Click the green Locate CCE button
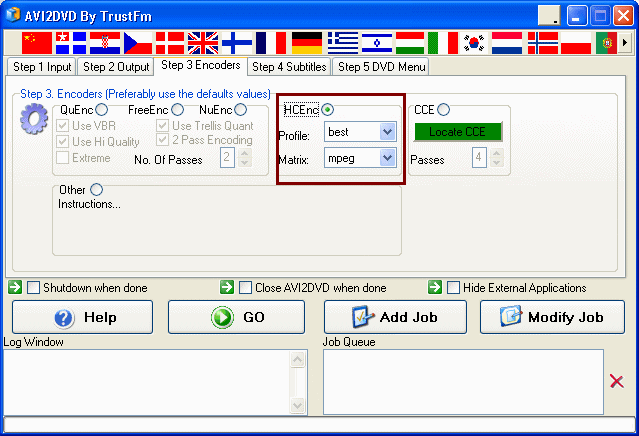Image resolution: width=639 pixels, height=436 pixels. (x=458, y=132)
